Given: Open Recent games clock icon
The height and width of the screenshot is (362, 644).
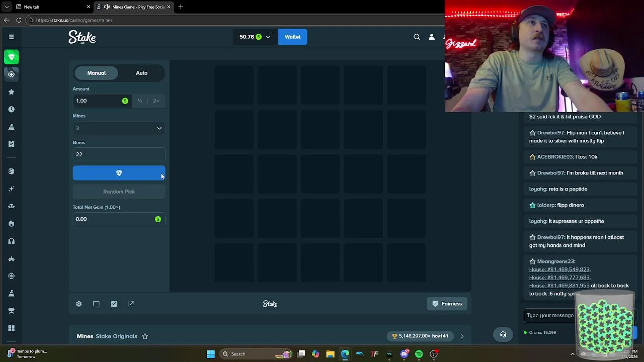Looking at the screenshot, I should click(11, 109).
